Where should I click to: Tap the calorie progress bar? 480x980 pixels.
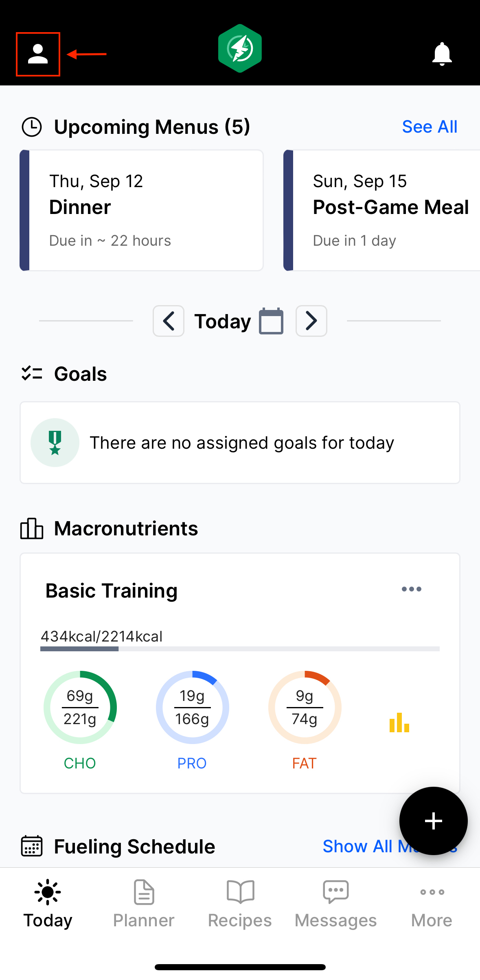240,649
